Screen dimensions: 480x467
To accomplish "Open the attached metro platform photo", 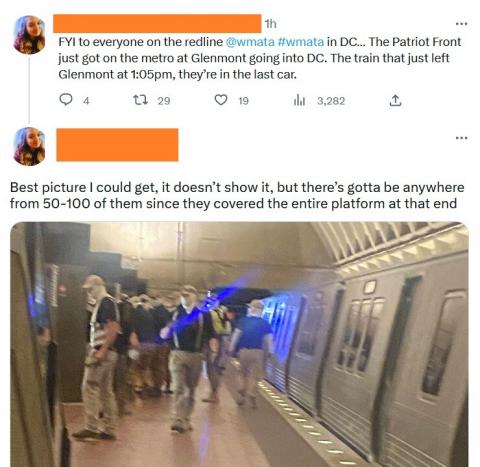I will pos(239,344).
